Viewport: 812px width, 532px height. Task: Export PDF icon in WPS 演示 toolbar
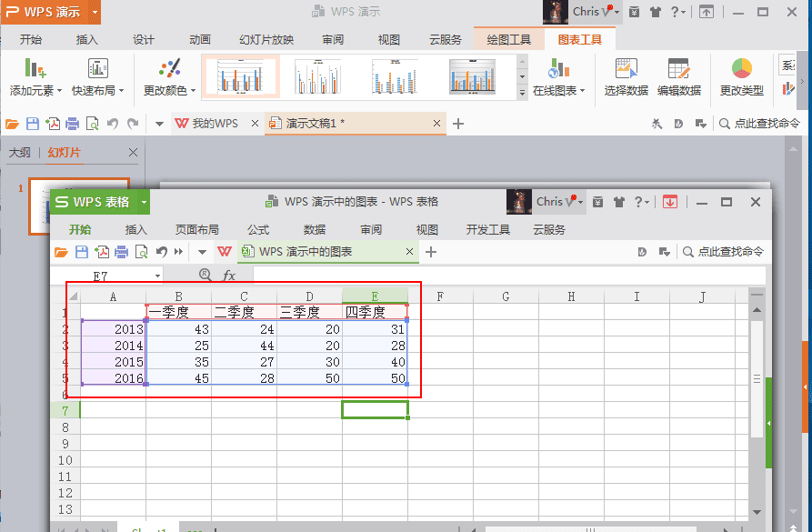[x=53, y=124]
